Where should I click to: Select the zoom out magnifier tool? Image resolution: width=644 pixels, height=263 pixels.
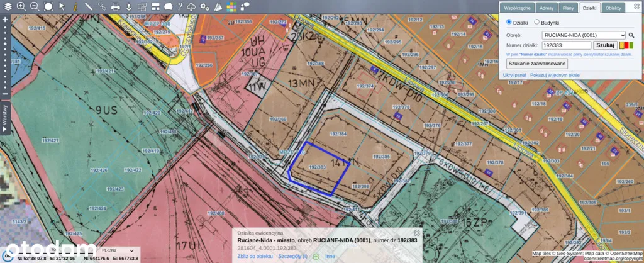click(34, 6)
